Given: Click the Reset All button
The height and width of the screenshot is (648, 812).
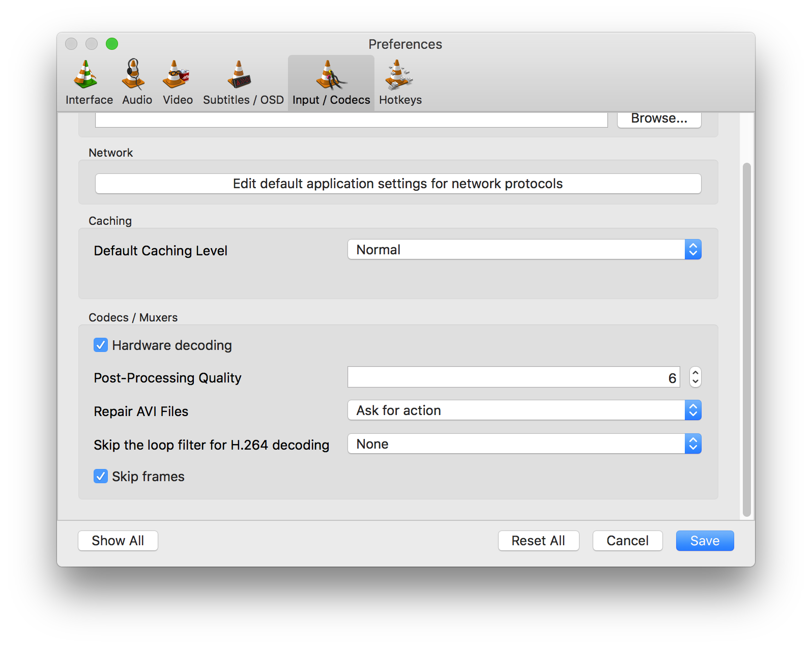Looking at the screenshot, I should pyautogui.click(x=538, y=541).
